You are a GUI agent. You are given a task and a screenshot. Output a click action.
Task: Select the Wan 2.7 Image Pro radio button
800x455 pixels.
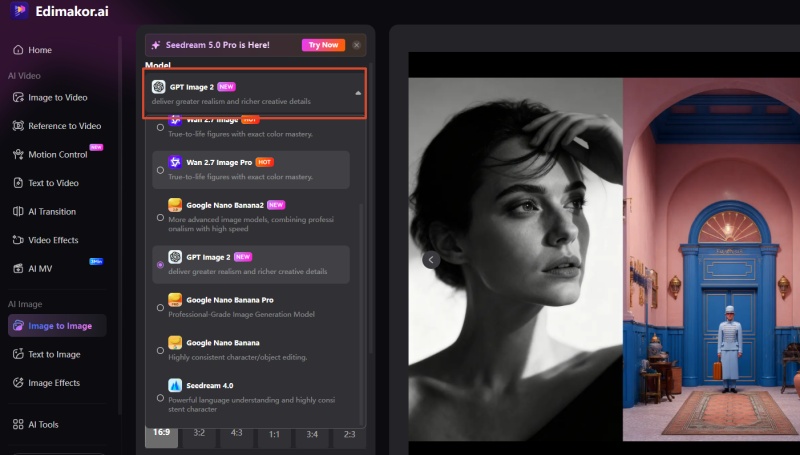pos(160,170)
